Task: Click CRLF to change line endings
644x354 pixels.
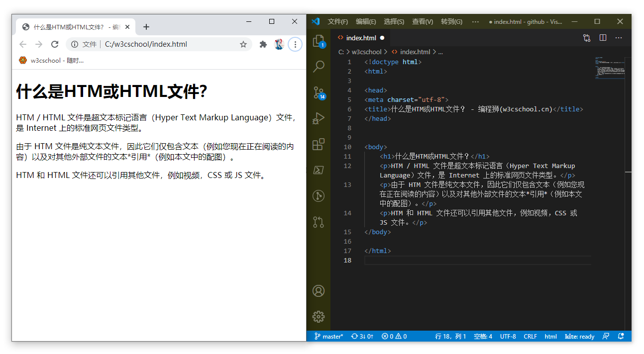Action: [530, 336]
